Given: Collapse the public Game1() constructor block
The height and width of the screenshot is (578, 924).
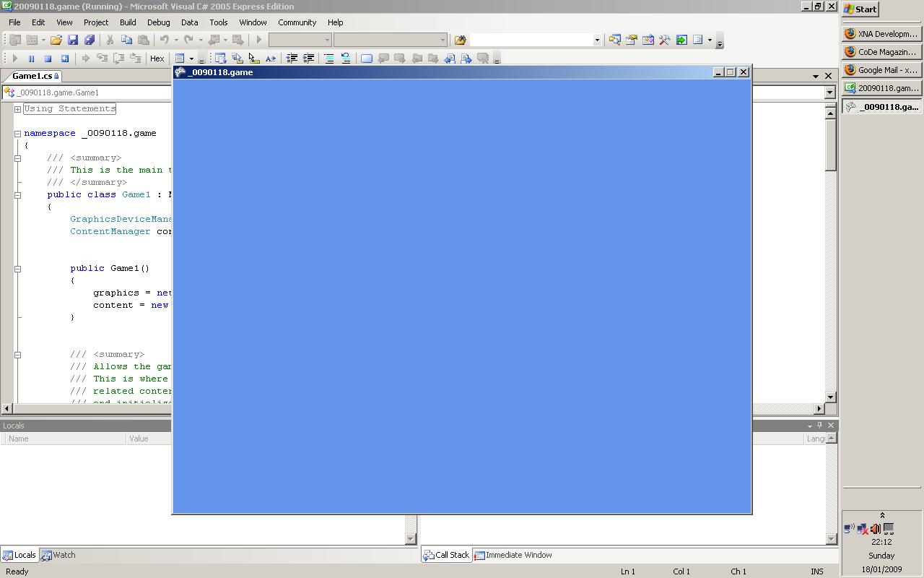Looking at the screenshot, I should [x=17, y=269].
